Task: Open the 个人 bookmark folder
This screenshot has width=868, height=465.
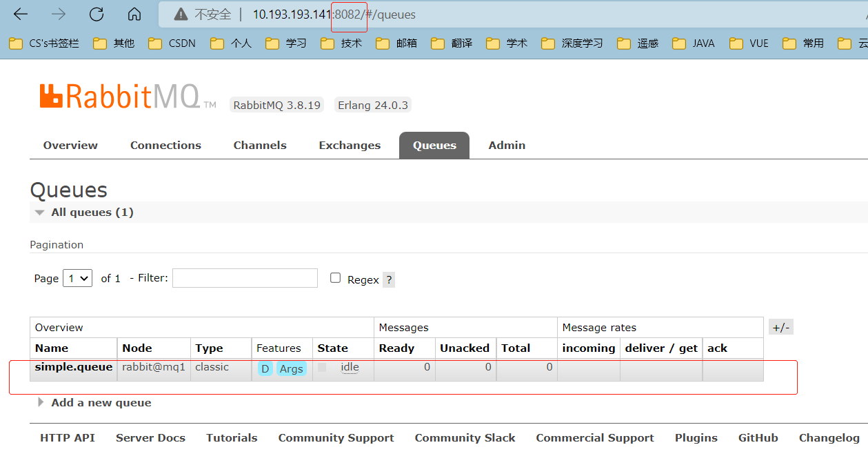Action: tap(231, 43)
